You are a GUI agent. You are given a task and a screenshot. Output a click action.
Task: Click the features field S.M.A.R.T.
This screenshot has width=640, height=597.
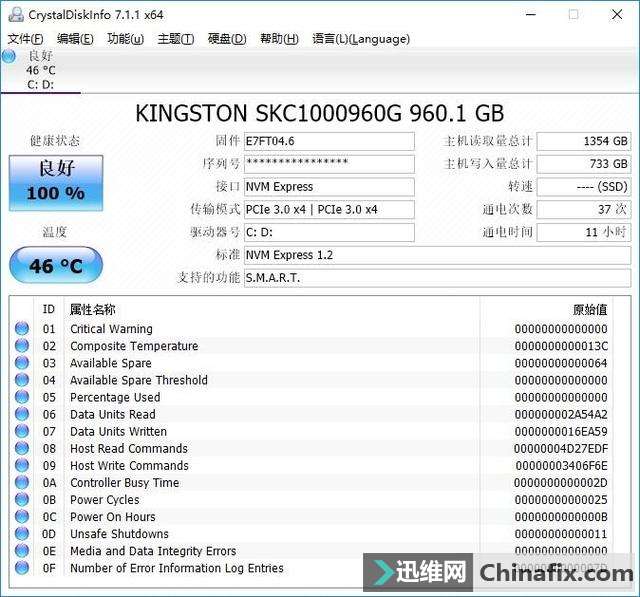pyautogui.click(x=437, y=278)
